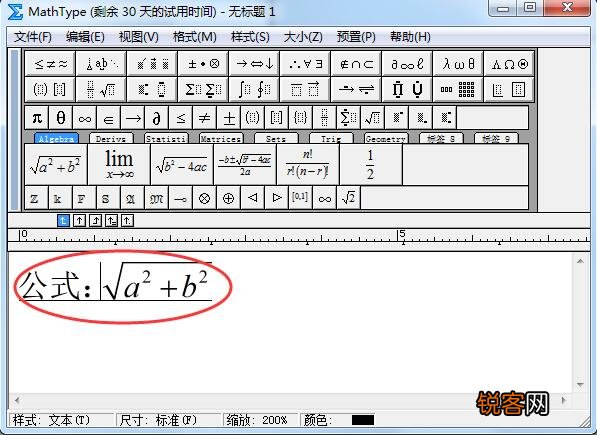597x435 pixels.
Task: Insert the sqrt(a²+b²) expression
Action: (x=56, y=164)
